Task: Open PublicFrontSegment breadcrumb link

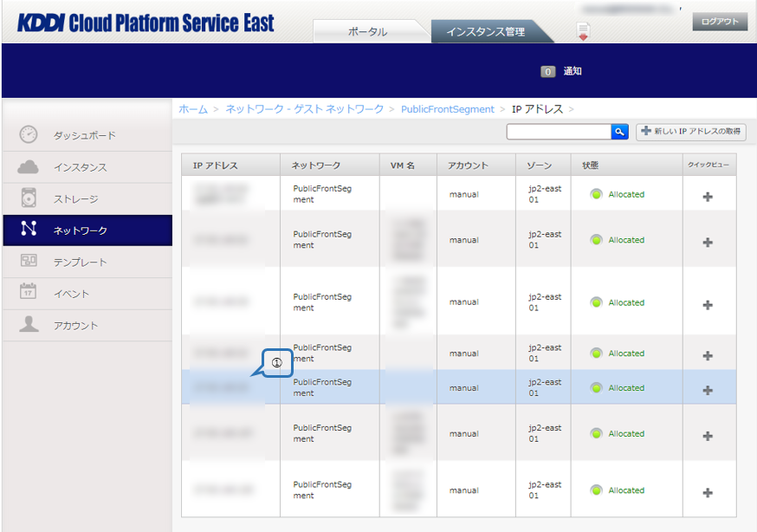Action: pyautogui.click(x=448, y=109)
